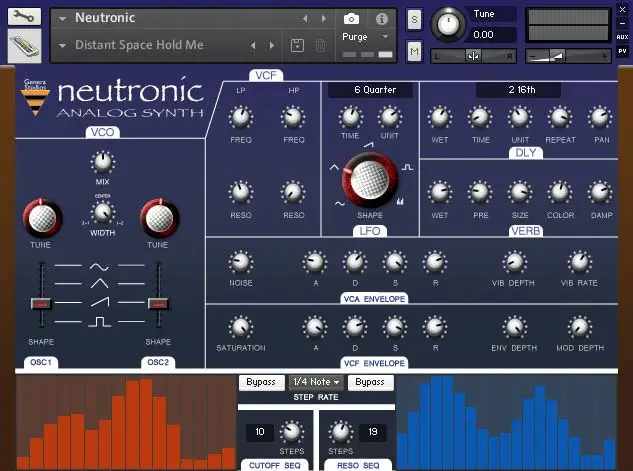
Task: Click the OSC2 red TUNE knob
Action: [x=159, y=218]
